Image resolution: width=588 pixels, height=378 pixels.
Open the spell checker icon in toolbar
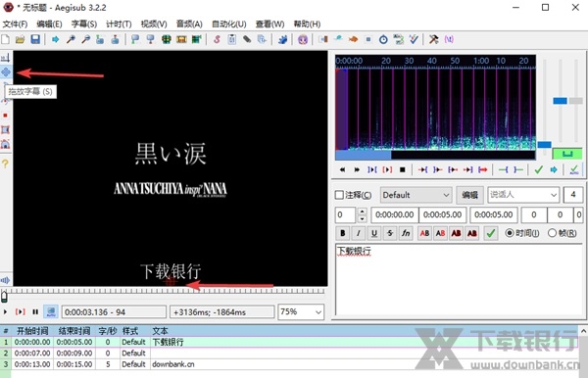point(414,39)
